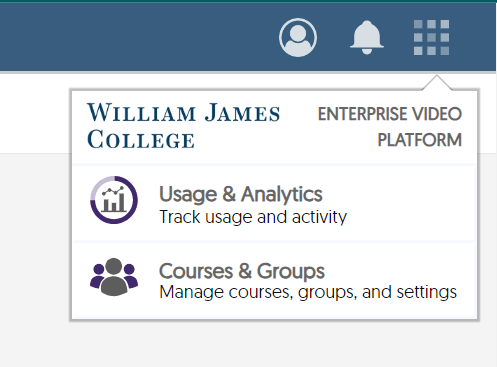
Task: Click the Usage & Analytics chart icon
Action: [x=114, y=200]
